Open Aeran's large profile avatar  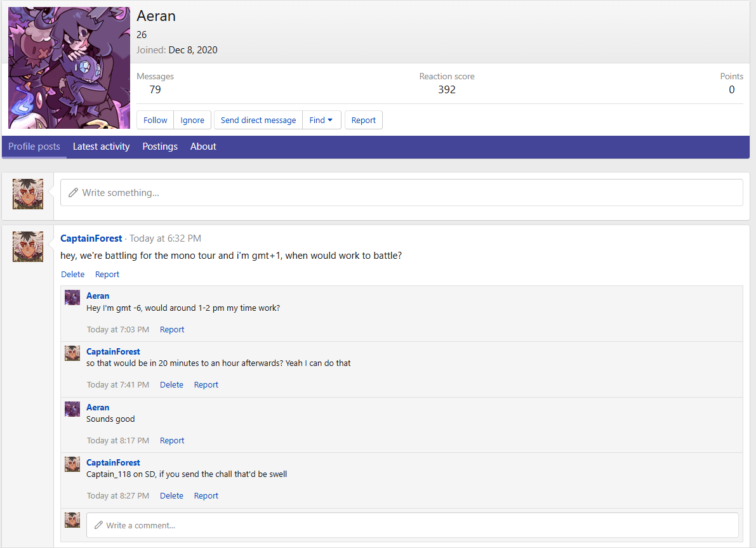pos(69,68)
